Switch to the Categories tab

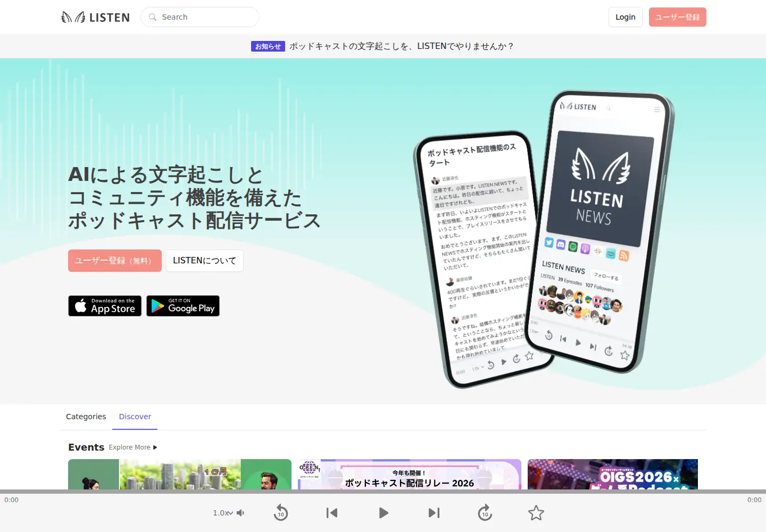pyautogui.click(x=86, y=417)
